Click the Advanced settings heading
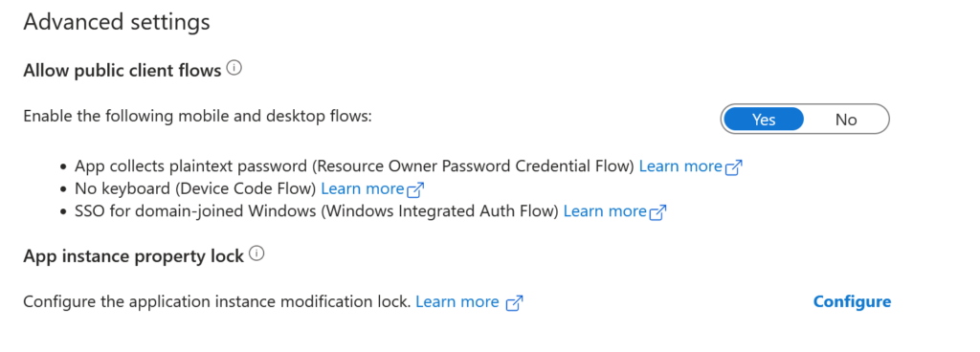This screenshot has width=980, height=352. pyautogui.click(x=117, y=22)
